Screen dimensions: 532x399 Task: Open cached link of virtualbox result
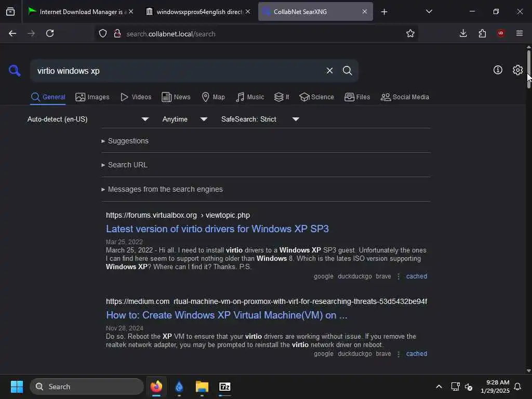[x=417, y=276]
